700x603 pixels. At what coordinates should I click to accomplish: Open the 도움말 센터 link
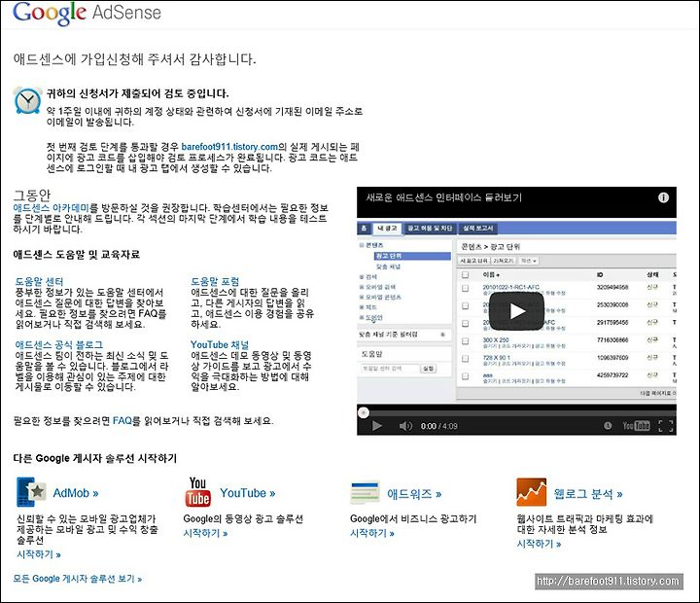39,281
